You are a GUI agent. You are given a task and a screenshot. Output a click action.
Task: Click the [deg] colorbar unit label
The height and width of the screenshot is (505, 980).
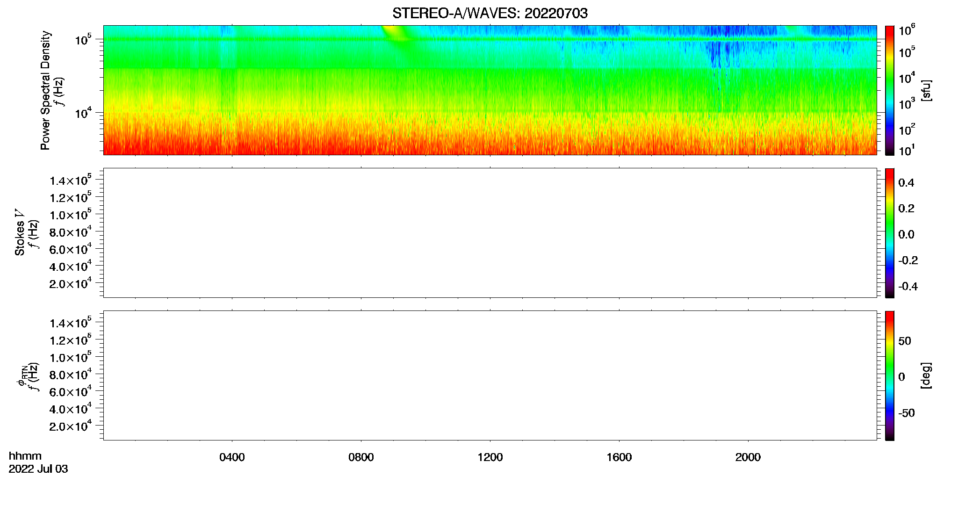926,375
